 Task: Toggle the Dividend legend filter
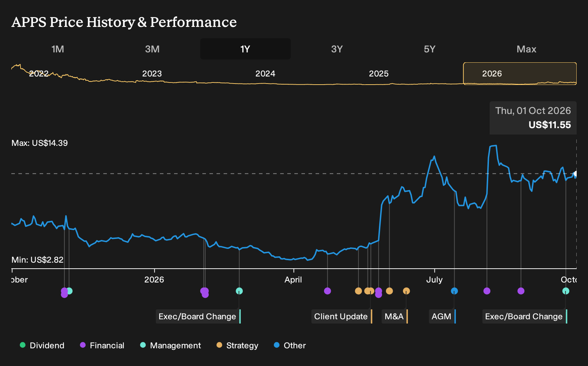click(42, 345)
